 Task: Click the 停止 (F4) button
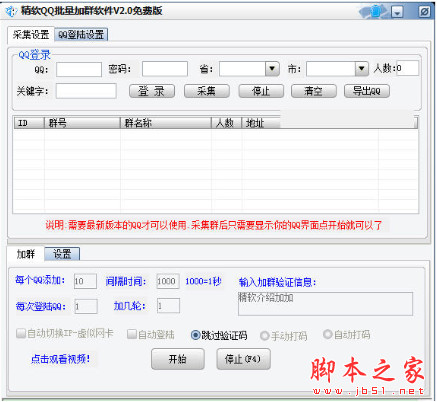[243, 359]
